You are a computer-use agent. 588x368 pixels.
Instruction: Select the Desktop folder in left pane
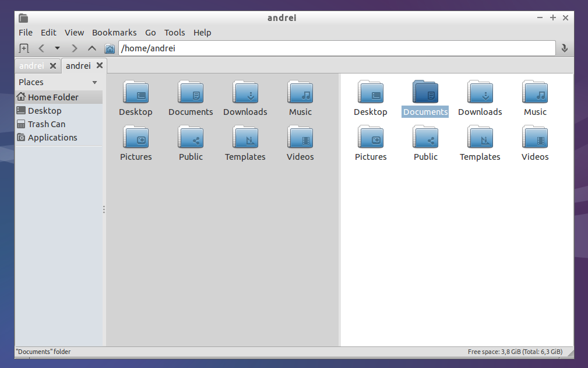click(136, 99)
